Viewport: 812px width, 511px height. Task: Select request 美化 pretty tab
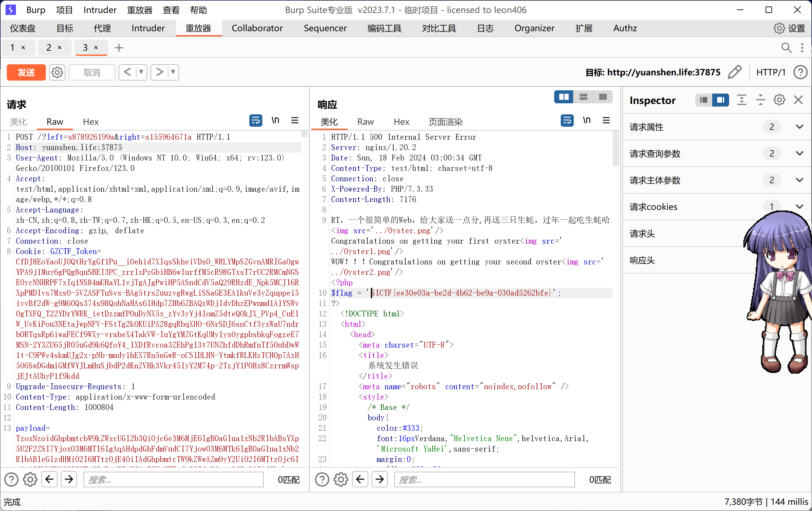click(18, 122)
